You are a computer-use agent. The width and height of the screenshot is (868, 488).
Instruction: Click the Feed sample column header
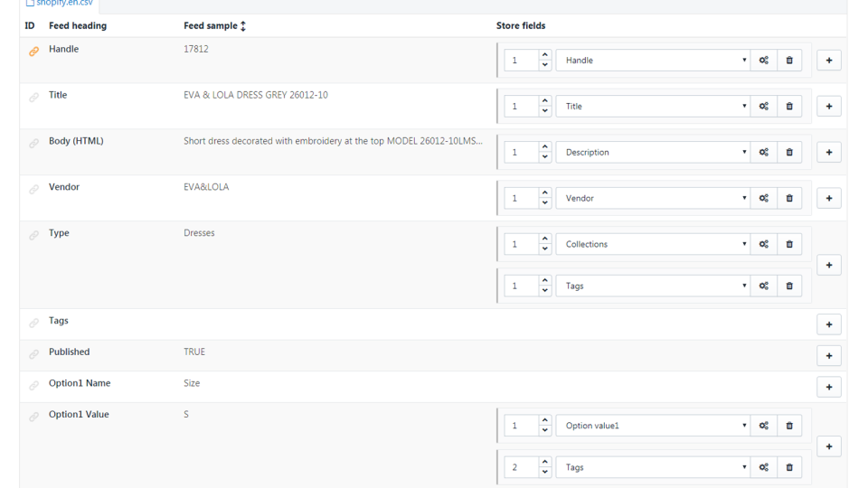click(x=211, y=26)
